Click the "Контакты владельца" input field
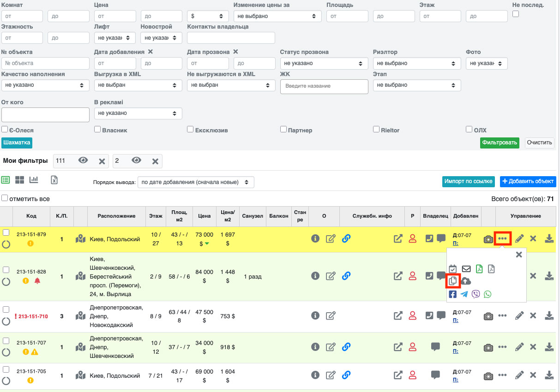The image size is (560, 392). (x=231, y=38)
